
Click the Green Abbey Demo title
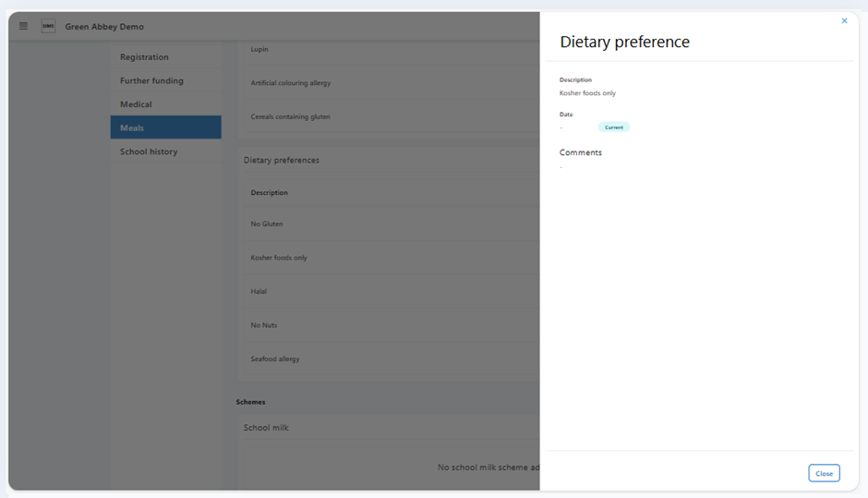104,27
